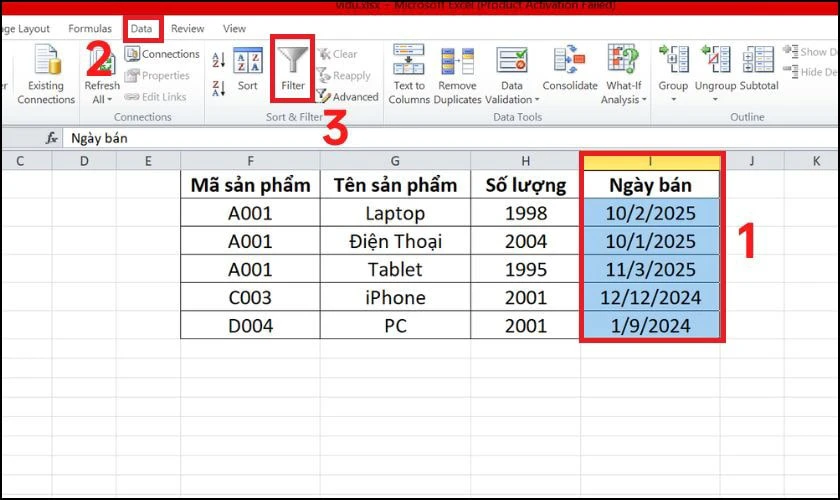
Task: Select the C003 product code cell
Action: coord(250,297)
